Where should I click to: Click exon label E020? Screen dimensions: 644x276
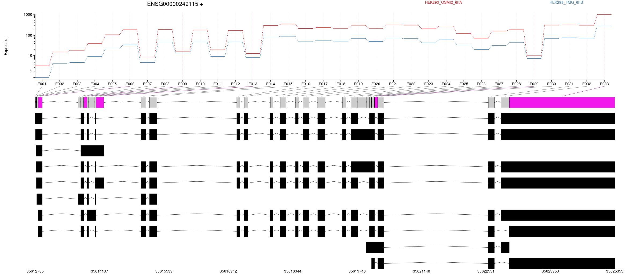pos(376,84)
